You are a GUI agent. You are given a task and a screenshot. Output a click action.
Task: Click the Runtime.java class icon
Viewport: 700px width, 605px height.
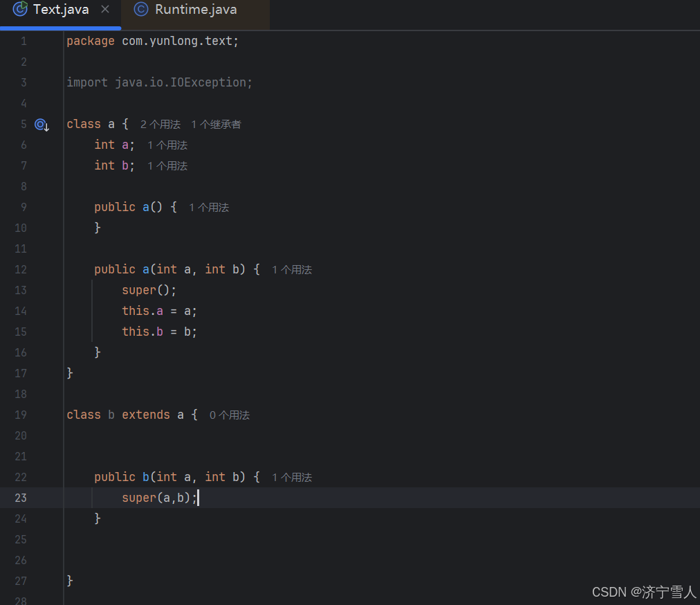pyautogui.click(x=141, y=10)
